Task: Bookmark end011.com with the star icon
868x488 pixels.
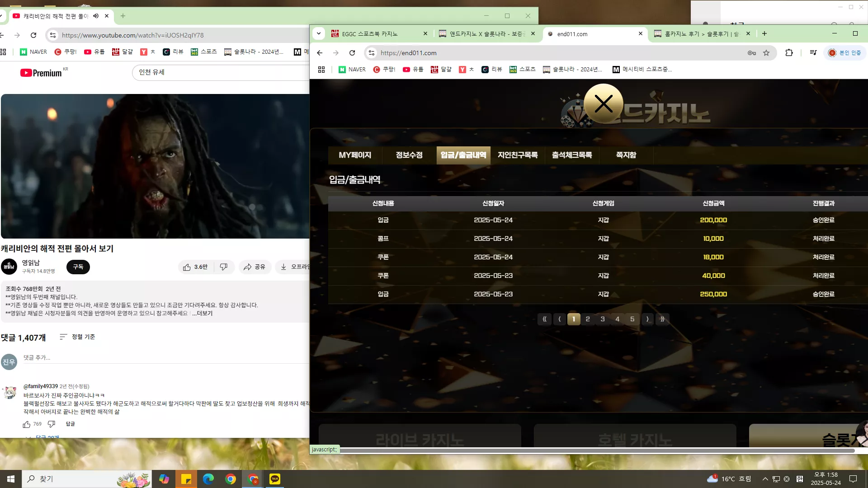Action: [x=766, y=53]
